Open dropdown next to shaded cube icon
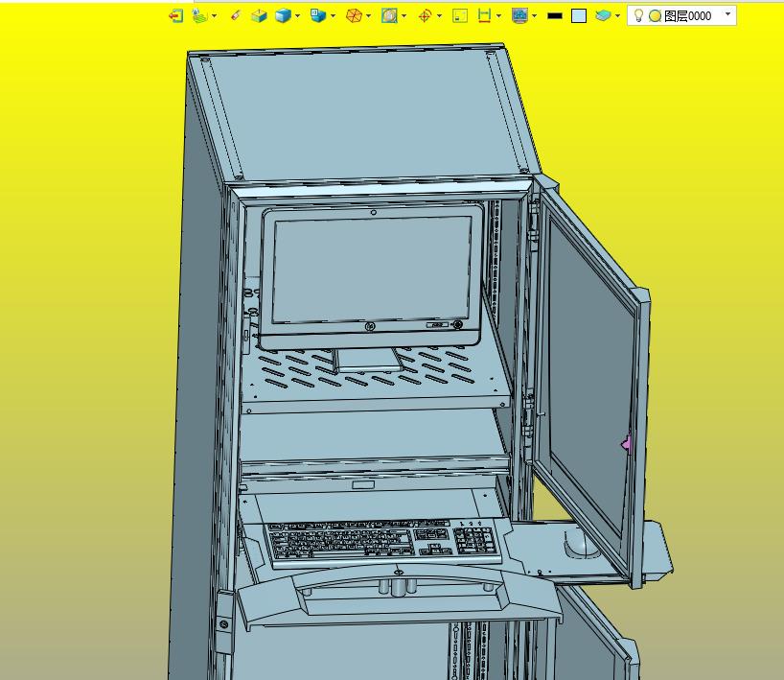The width and height of the screenshot is (784, 680). [297, 16]
